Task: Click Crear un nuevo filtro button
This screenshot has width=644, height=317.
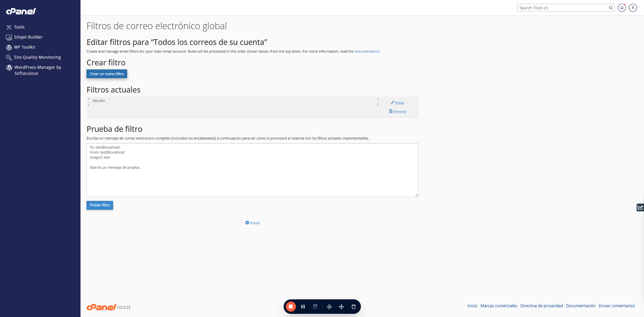Action: [x=107, y=74]
